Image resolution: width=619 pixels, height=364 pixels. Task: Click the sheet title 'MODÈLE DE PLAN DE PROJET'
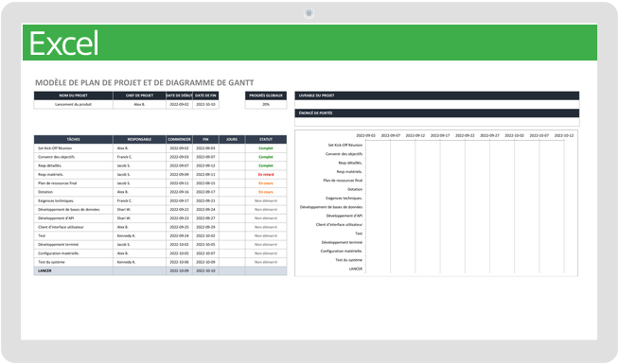[145, 83]
